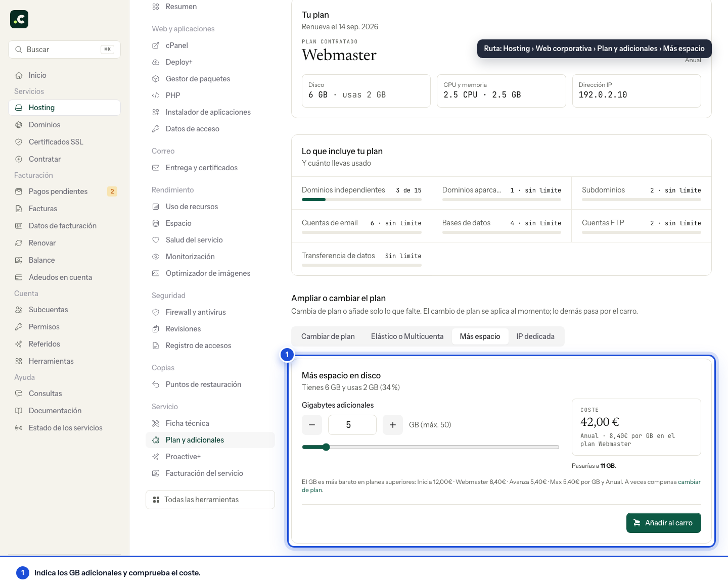Open Herramientas in sidebar
Screen dimensions: 728x588
(64, 361)
